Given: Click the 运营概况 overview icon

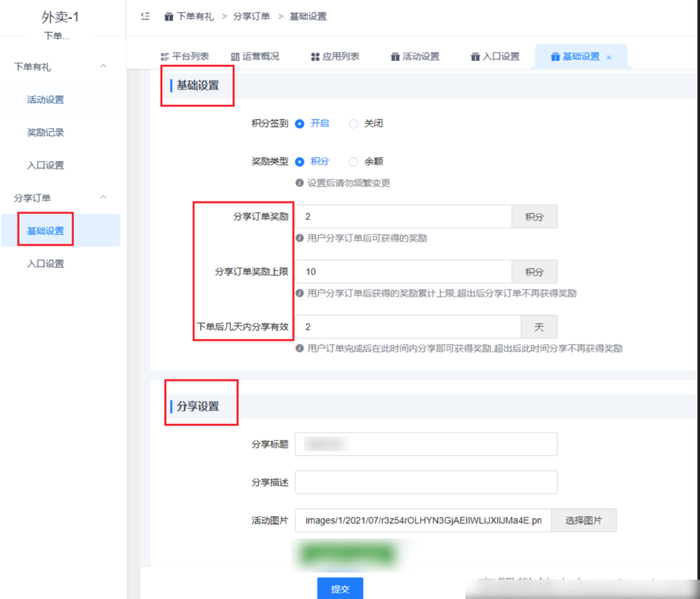Looking at the screenshot, I should pyautogui.click(x=235, y=57).
